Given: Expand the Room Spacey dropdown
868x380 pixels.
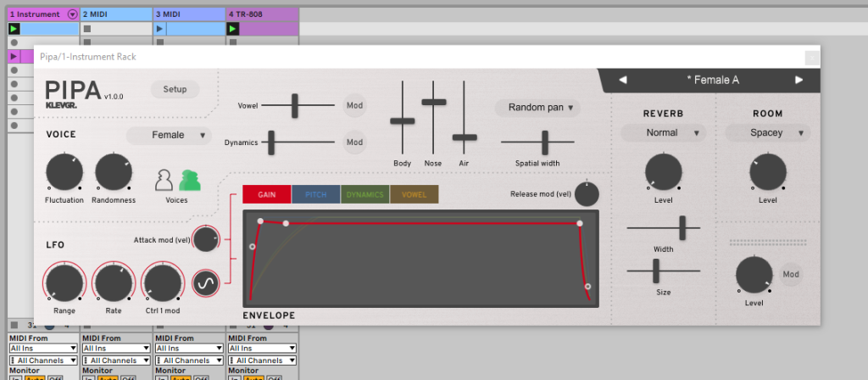Looking at the screenshot, I should click(x=767, y=133).
